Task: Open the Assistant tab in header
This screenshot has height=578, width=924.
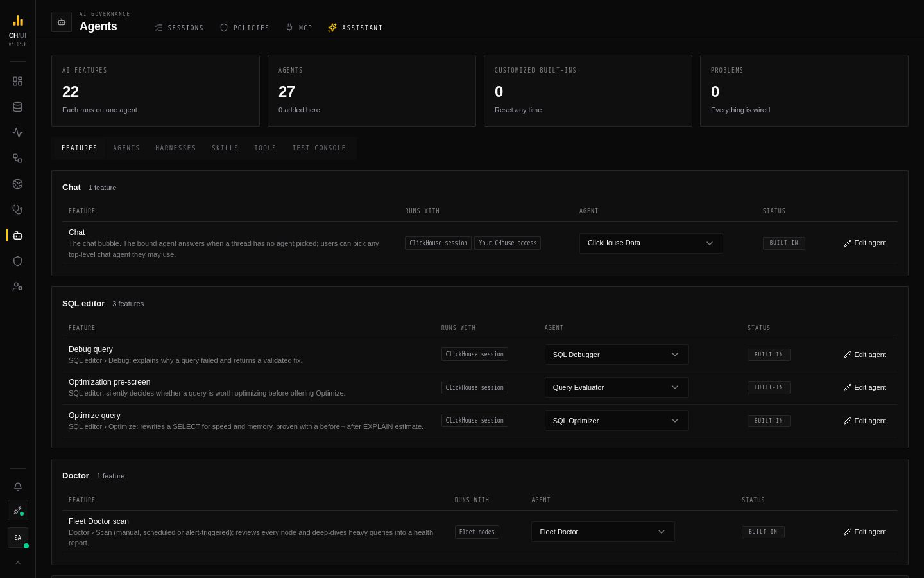Action: pos(355,28)
